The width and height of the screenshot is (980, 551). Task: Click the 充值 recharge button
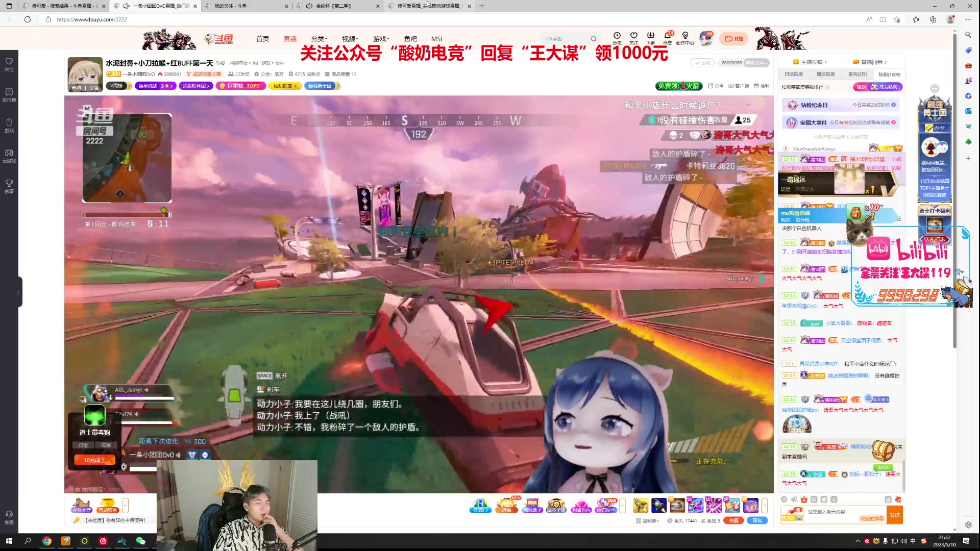tap(733, 520)
